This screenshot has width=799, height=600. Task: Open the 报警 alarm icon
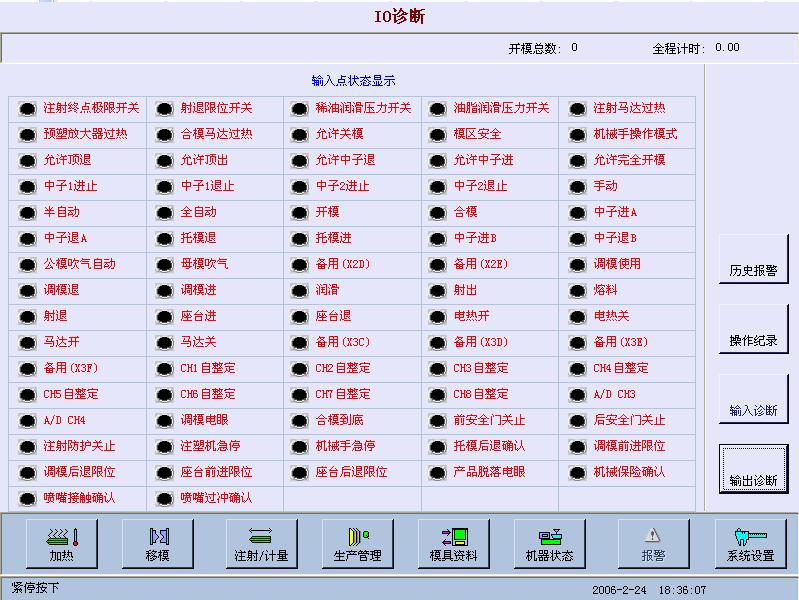tap(654, 544)
